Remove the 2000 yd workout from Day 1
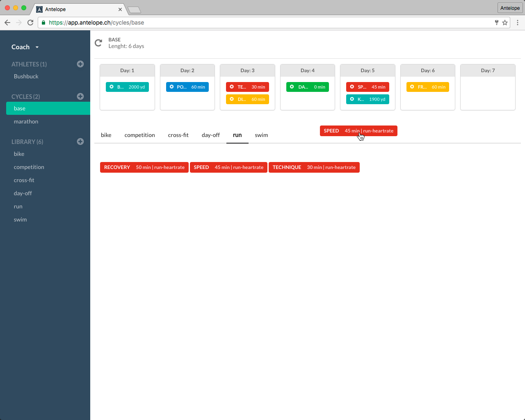This screenshot has width=525, height=420. tap(112, 87)
